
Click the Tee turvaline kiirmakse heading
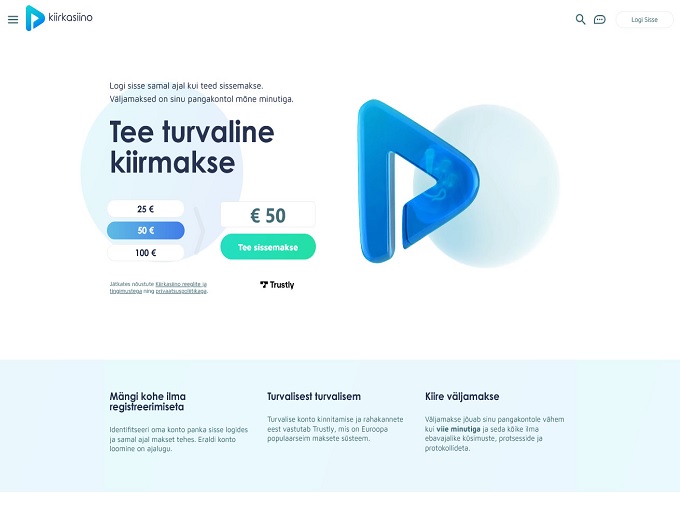(x=191, y=147)
